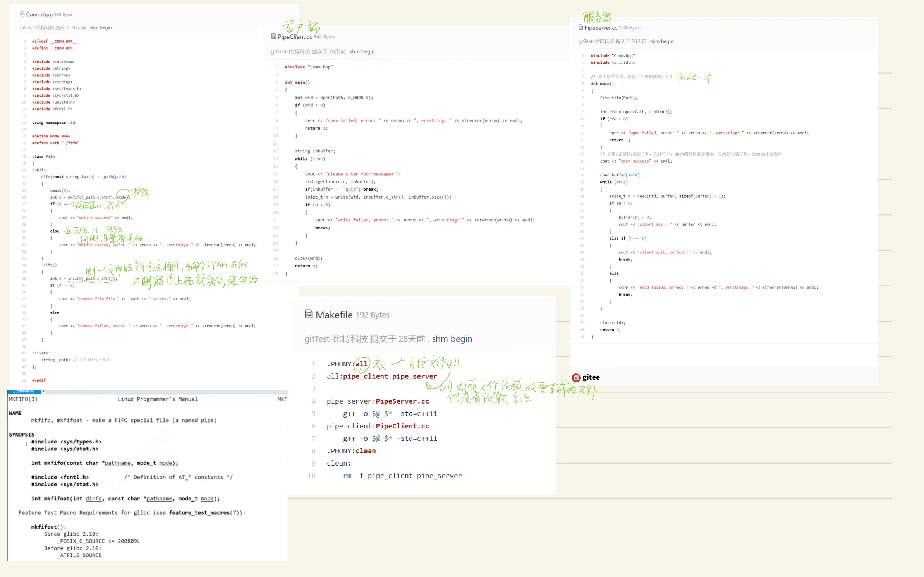
Task: Open the 'shm begin' commit link under Makefile
Action: [452, 339]
